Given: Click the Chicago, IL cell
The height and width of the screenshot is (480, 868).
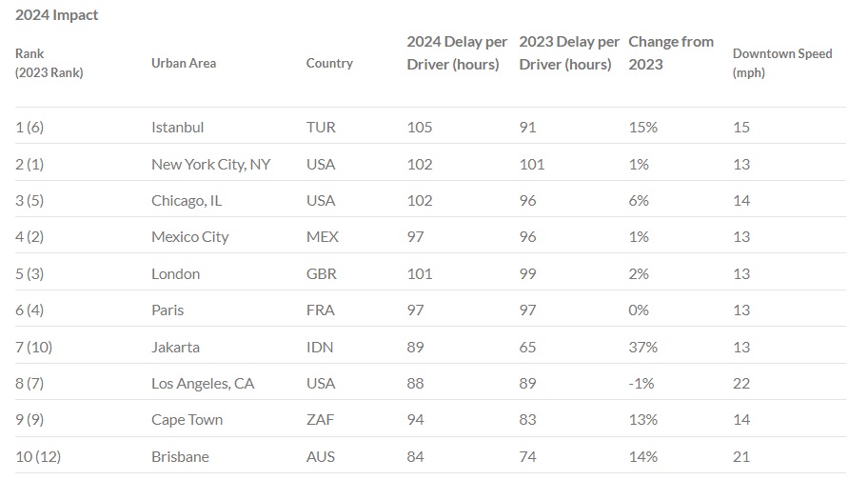Looking at the screenshot, I should tap(187, 201).
